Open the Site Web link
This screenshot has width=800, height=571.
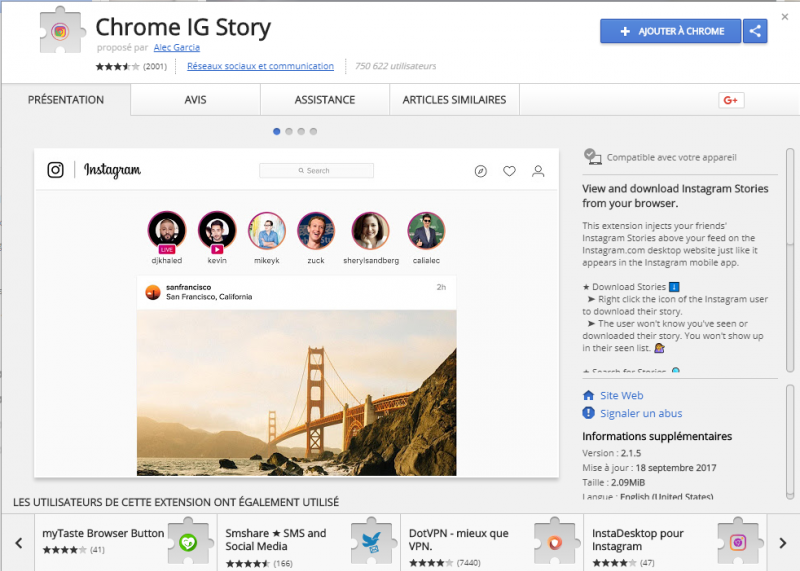[621, 395]
